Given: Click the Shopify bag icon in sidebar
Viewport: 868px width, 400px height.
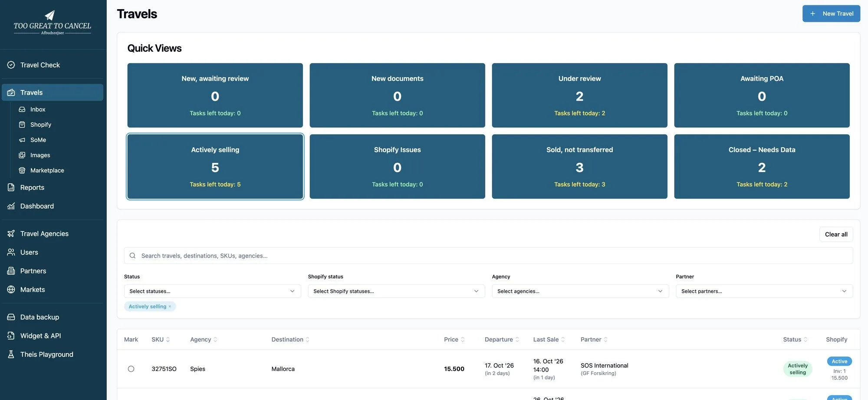Looking at the screenshot, I should coord(22,125).
